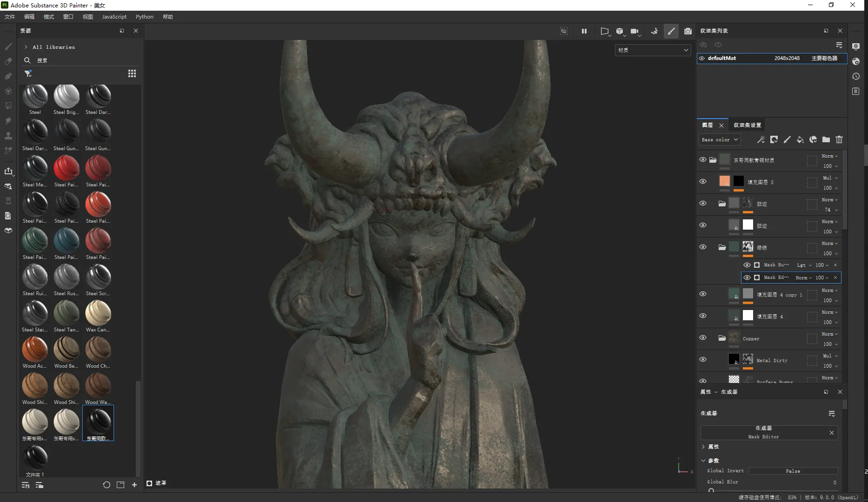Switch to the 纹理集设置 tab
This screenshot has height=502, width=868.
click(747, 125)
